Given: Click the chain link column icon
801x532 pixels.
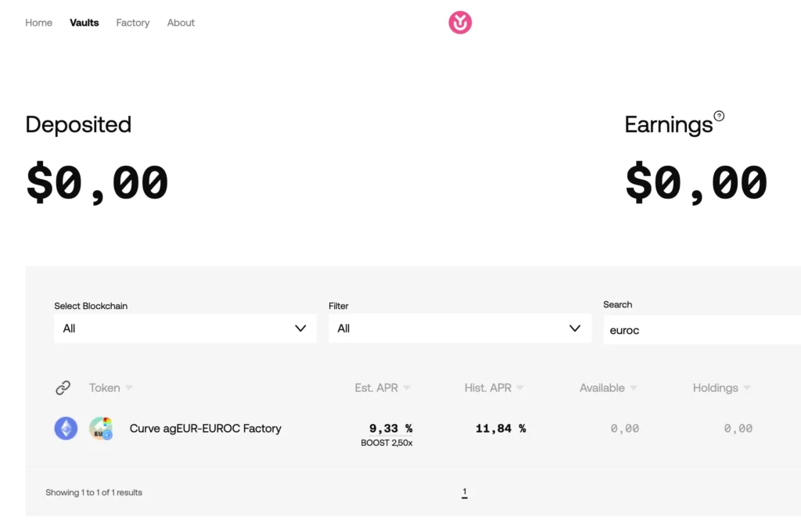Looking at the screenshot, I should coord(63,388).
